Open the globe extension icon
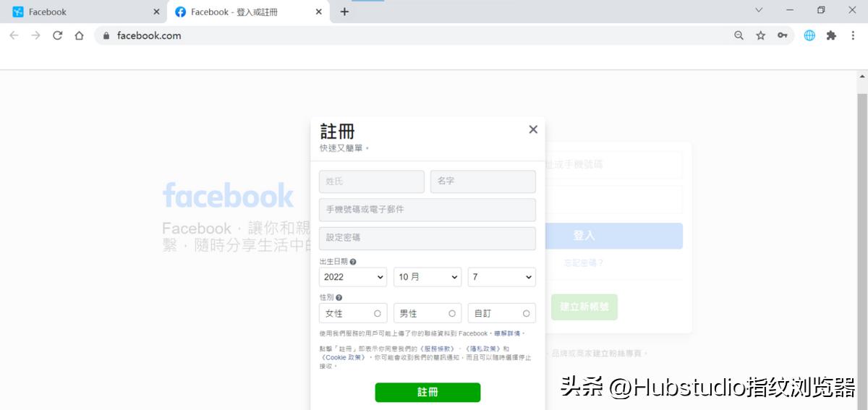 click(x=809, y=35)
